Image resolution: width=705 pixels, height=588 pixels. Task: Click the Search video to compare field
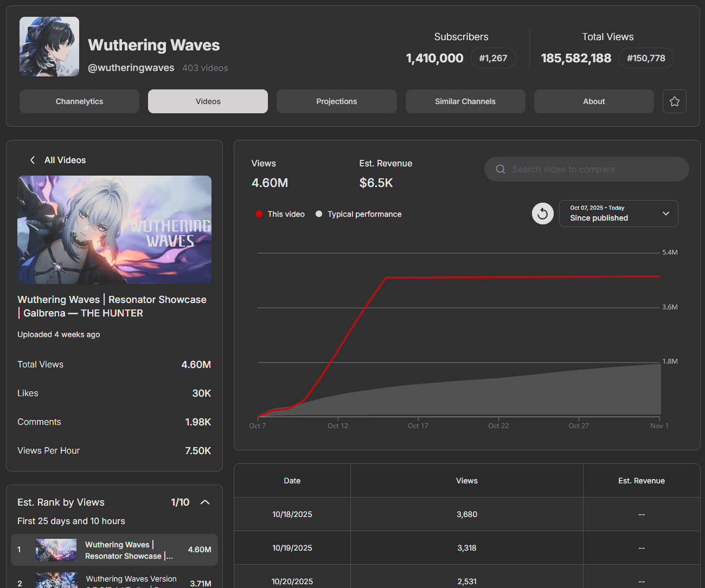[x=587, y=169]
